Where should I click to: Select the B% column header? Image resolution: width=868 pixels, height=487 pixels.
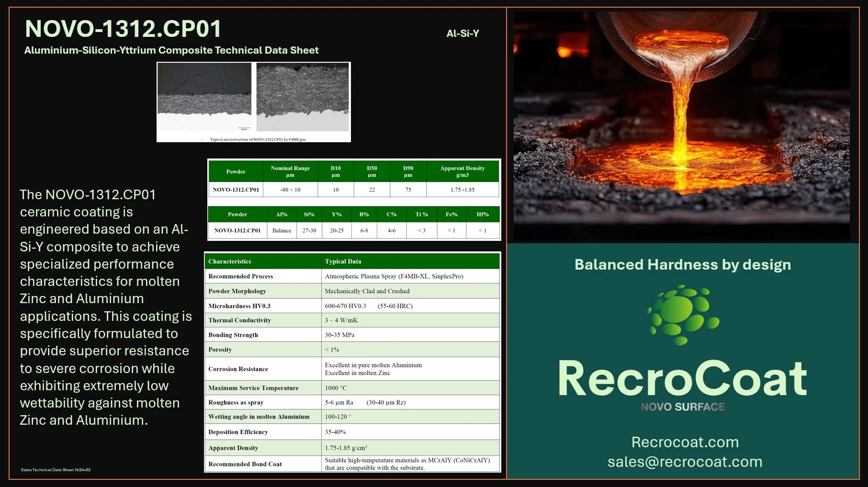click(364, 214)
